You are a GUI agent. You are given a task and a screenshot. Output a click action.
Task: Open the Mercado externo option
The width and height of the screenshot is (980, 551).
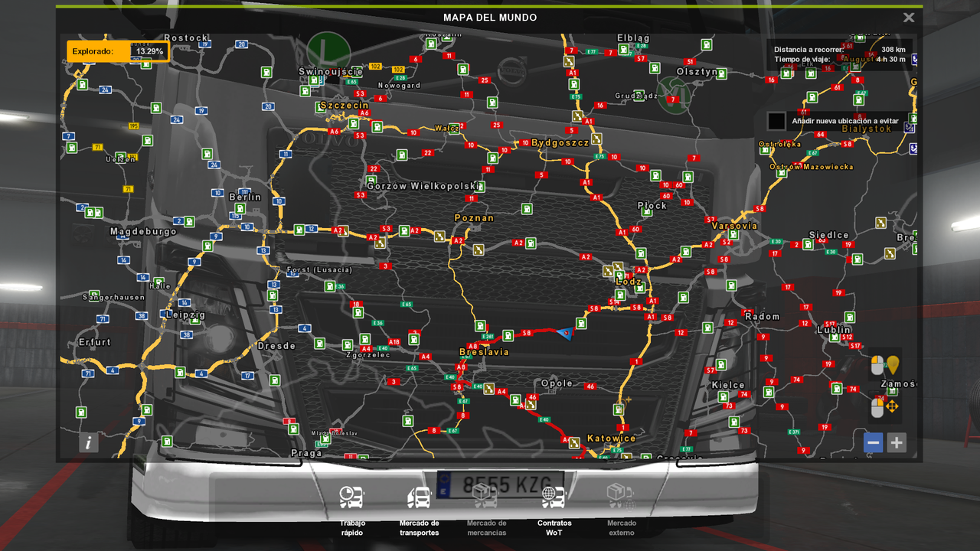coord(621,510)
